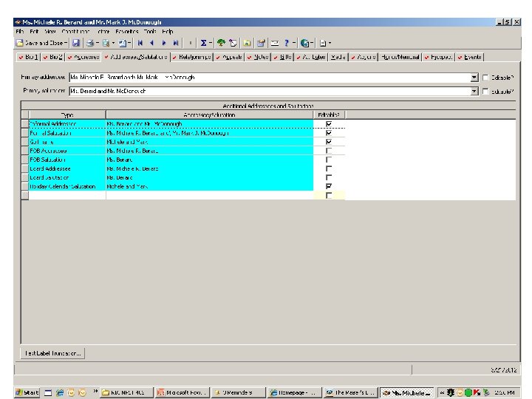
Task: Click the document page icon at toolbar end
Action: click(323, 43)
